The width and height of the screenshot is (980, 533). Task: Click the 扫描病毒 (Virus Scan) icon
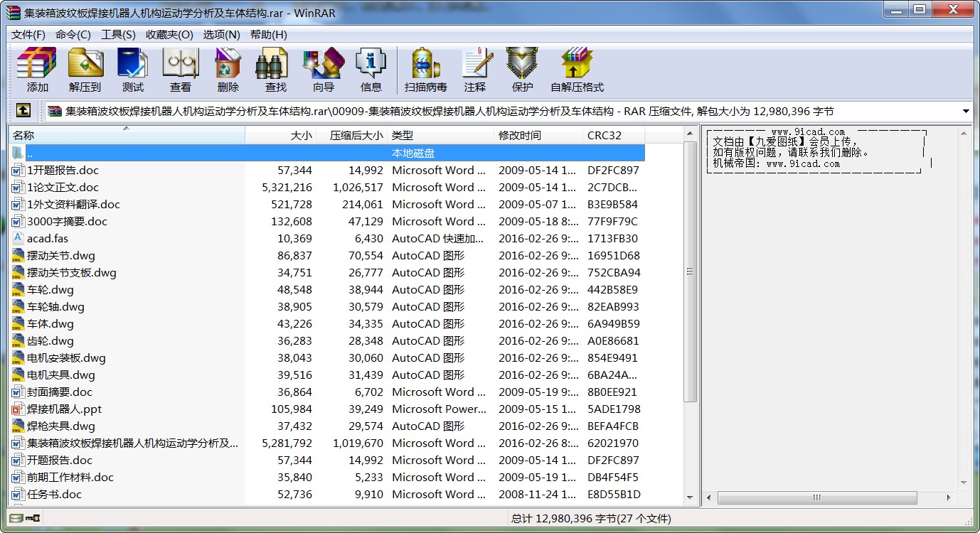[425, 70]
